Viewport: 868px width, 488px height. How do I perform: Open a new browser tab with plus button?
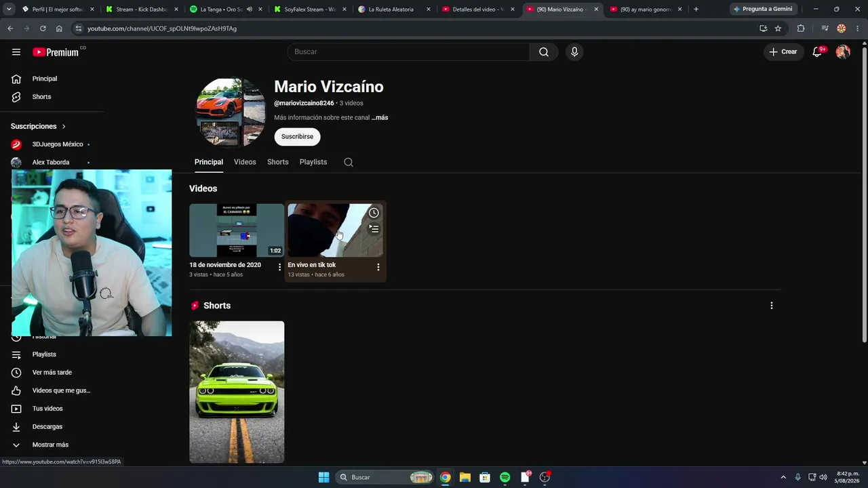click(x=696, y=9)
